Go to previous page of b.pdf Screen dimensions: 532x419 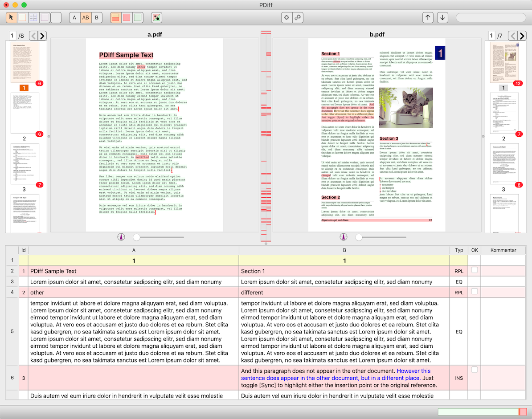(513, 36)
